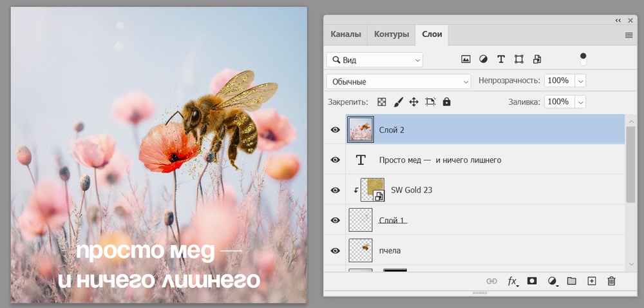Expand the Непрозрачность opacity dropdown arrow

coord(580,81)
